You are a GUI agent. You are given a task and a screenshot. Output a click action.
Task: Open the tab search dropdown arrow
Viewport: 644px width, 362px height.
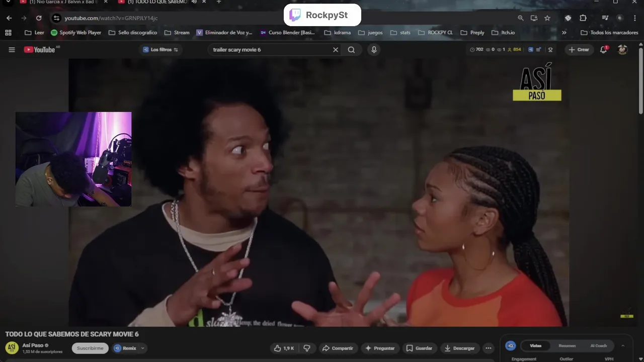coord(8,2)
